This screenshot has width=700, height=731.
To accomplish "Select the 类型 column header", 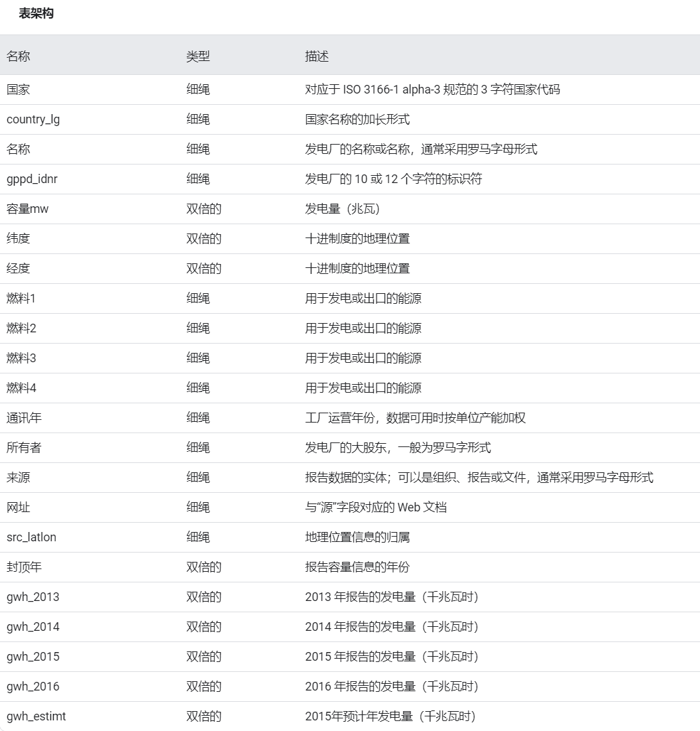I will pyautogui.click(x=196, y=56).
